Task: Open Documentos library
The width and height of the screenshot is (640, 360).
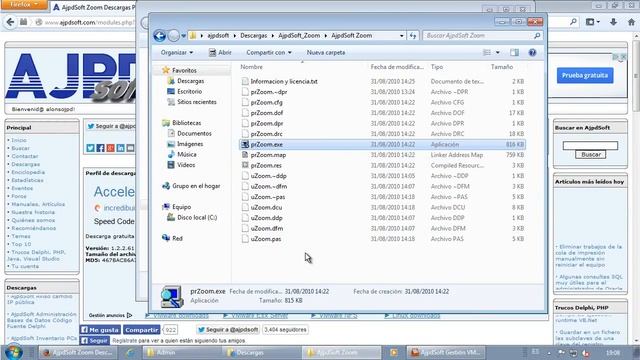Action: [194, 133]
